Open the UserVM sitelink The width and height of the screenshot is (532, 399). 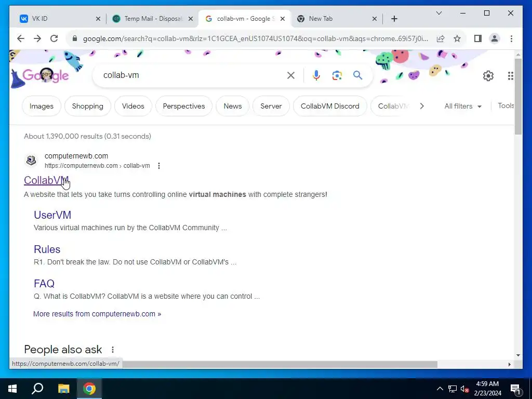click(x=52, y=215)
